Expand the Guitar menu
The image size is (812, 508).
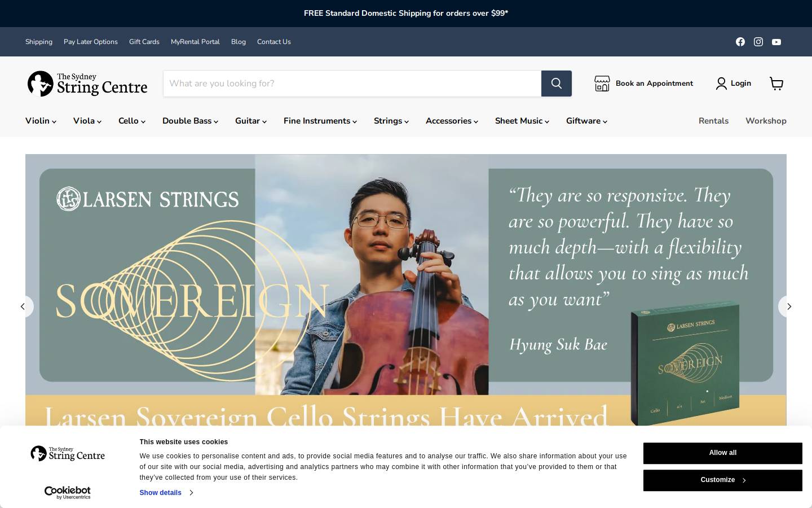251,121
